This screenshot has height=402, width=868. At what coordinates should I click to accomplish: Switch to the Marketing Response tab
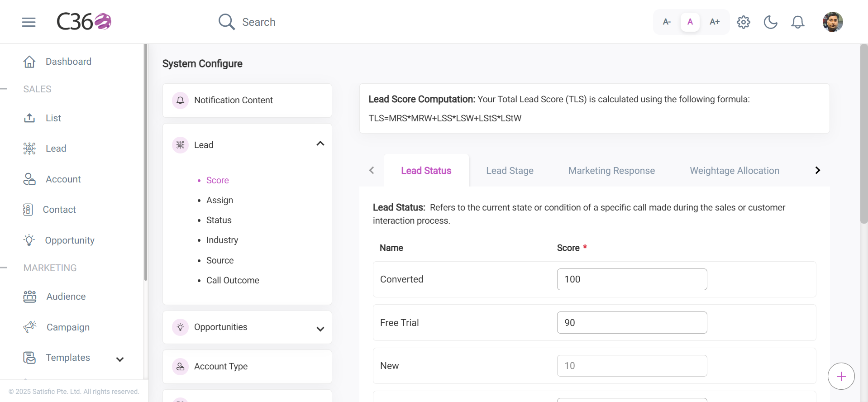pos(611,171)
